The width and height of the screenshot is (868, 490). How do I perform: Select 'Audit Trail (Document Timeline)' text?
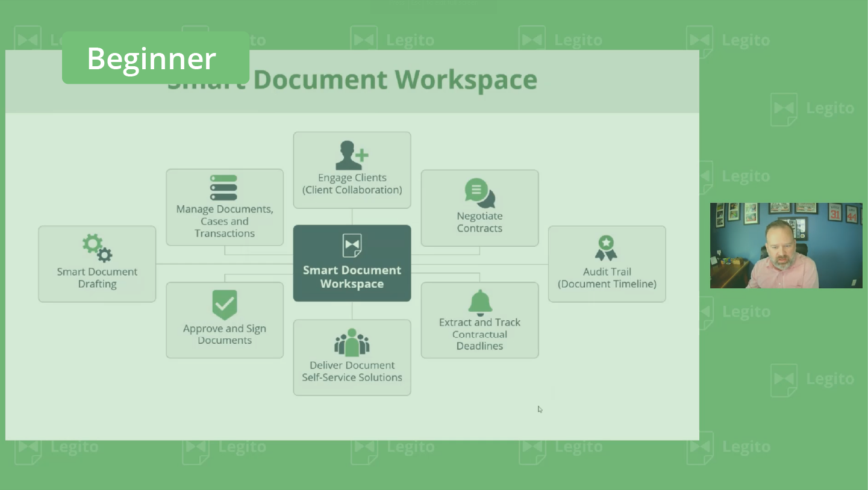tap(607, 278)
